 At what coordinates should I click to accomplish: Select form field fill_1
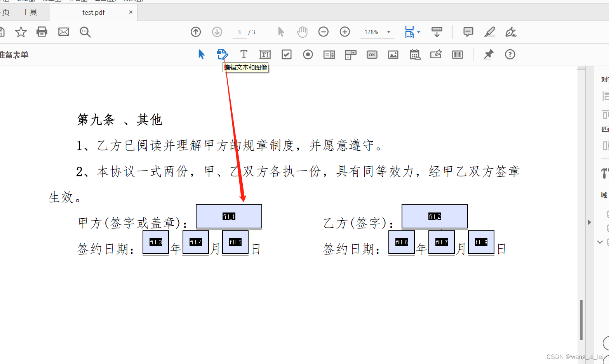(x=229, y=216)
